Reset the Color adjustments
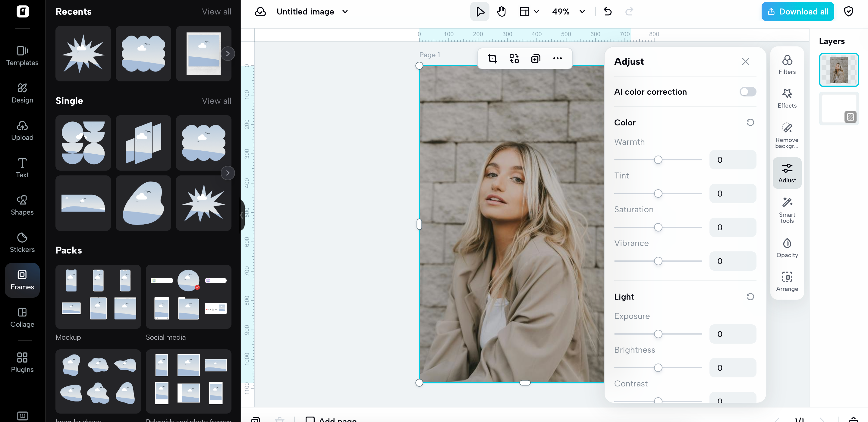Viewport: 868px width, 422px height. [x=750, y=122]
